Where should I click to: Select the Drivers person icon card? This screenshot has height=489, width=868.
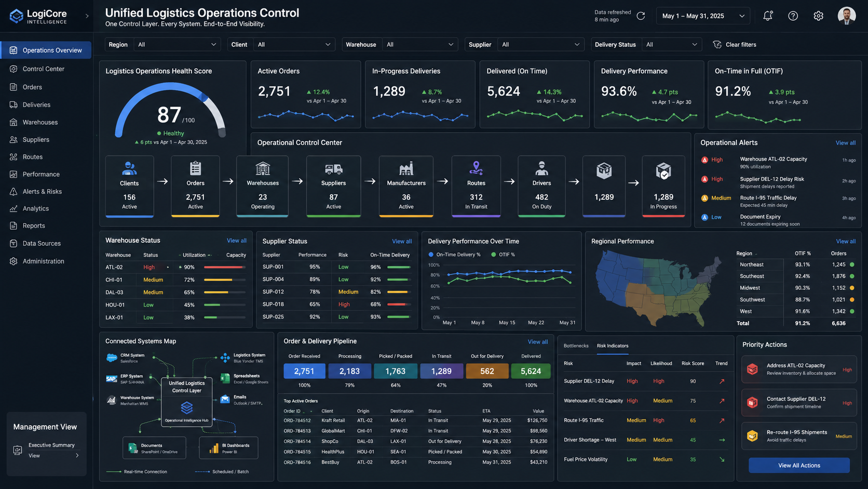(541, 186)
